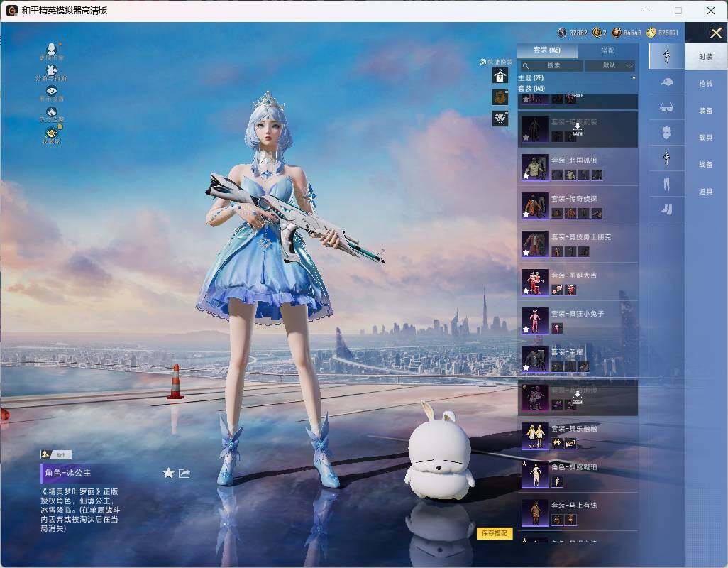Open the 枪械 side menu
The image size is (728, 568).
point(706,84)
